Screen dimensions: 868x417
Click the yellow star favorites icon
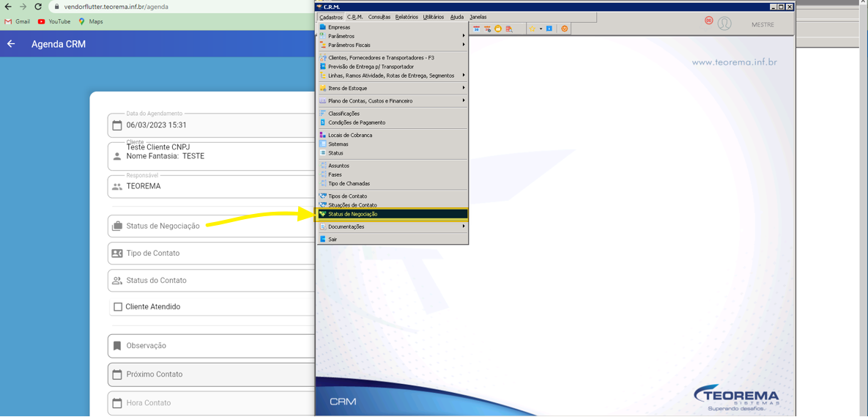point(532,29)
